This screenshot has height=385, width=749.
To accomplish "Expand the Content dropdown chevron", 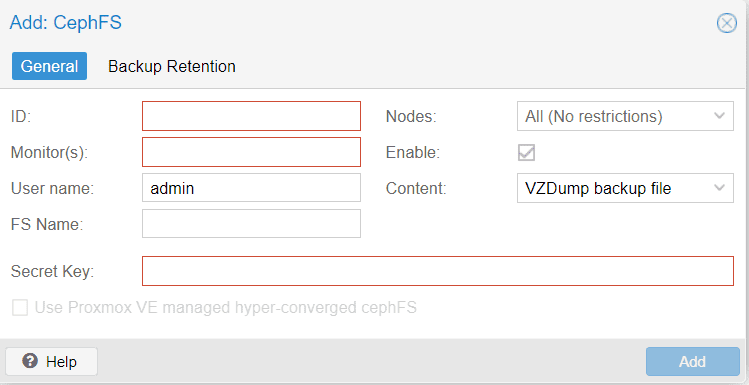I will click(x=719, y=188).
